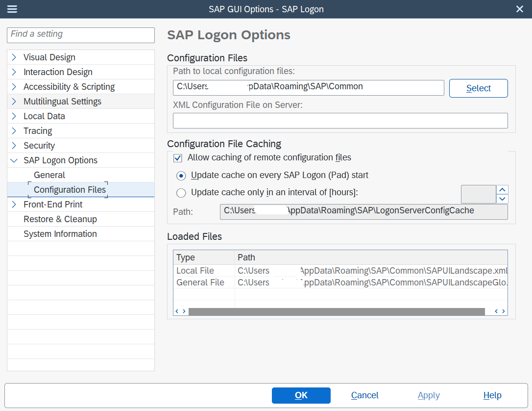Screen dimensions: 532x411
Task: Open the hamburger menu in the title bar
Action: 12,9
